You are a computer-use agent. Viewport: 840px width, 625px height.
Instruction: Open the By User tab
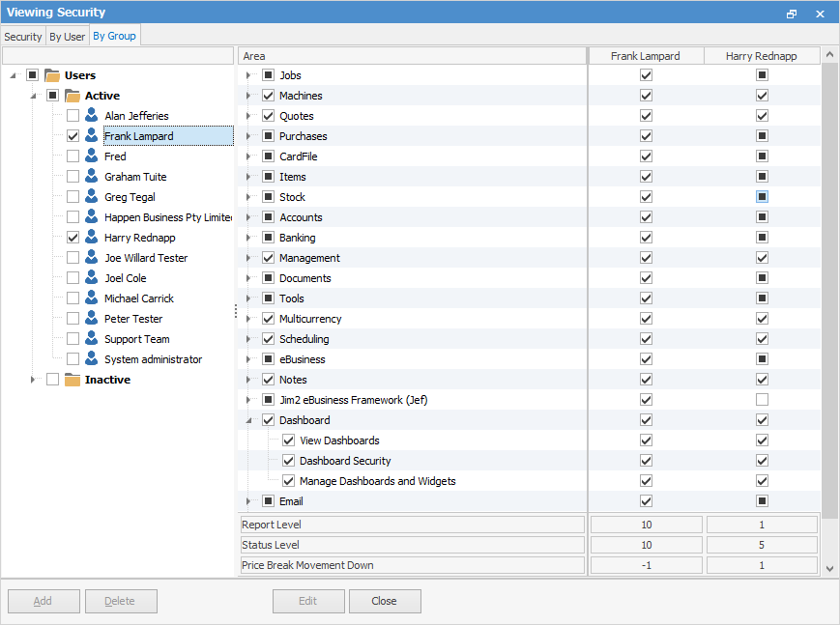coord(67,36)
